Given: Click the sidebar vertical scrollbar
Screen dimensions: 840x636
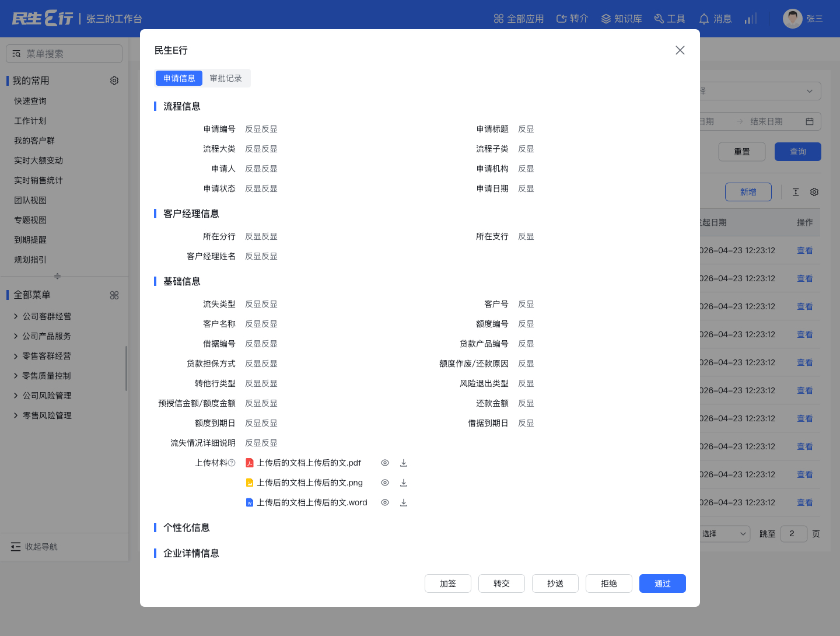Looking at the screenshot, I should click(126, 368).
